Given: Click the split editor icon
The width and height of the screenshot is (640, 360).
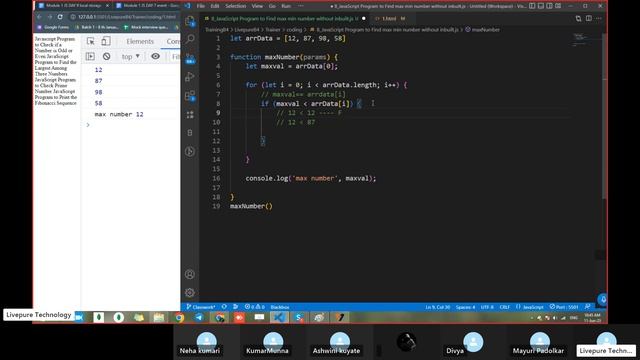Looking at the screenshot, I should pyautogui.click(x=589, y=18).
